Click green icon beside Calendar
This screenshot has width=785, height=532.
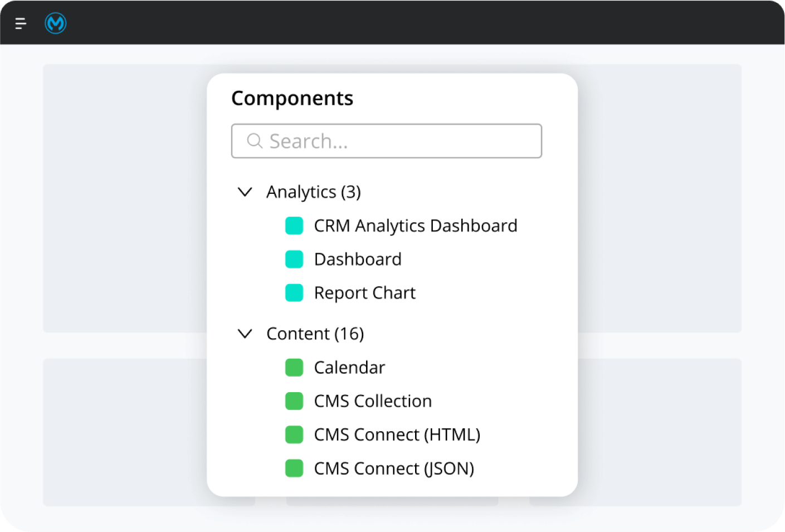coord(294,368)
